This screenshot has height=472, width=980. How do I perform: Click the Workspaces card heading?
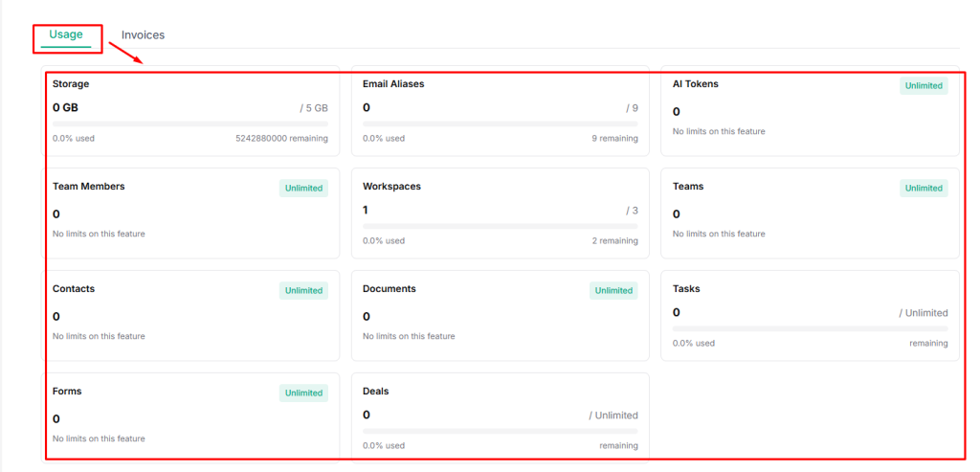click(x=391, y=187)
